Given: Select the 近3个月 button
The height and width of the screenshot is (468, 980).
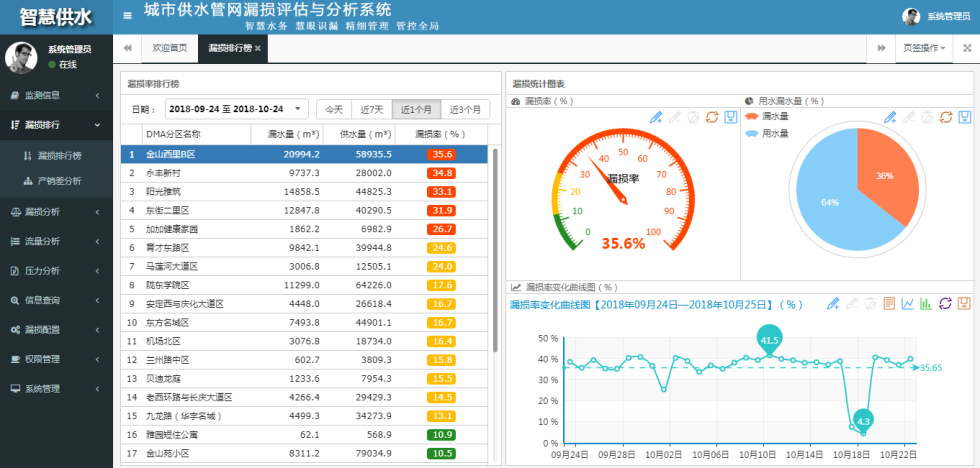Looking at the screenshot, I should pos(466,109).
